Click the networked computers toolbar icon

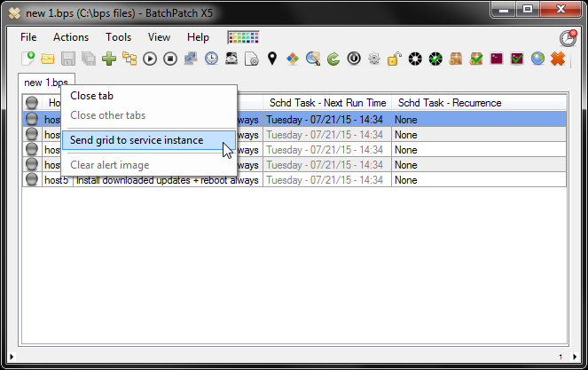pyautogui.click(x=191, y=59)
